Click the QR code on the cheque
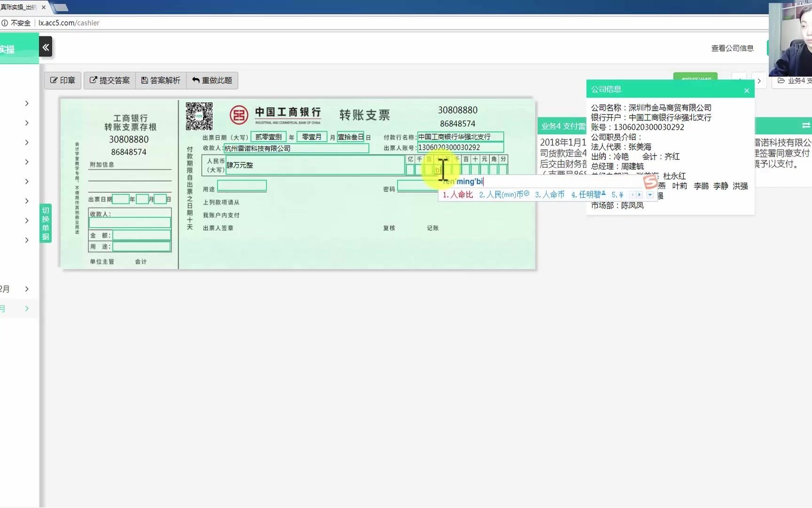812x508 pixels. click(199, 116)
